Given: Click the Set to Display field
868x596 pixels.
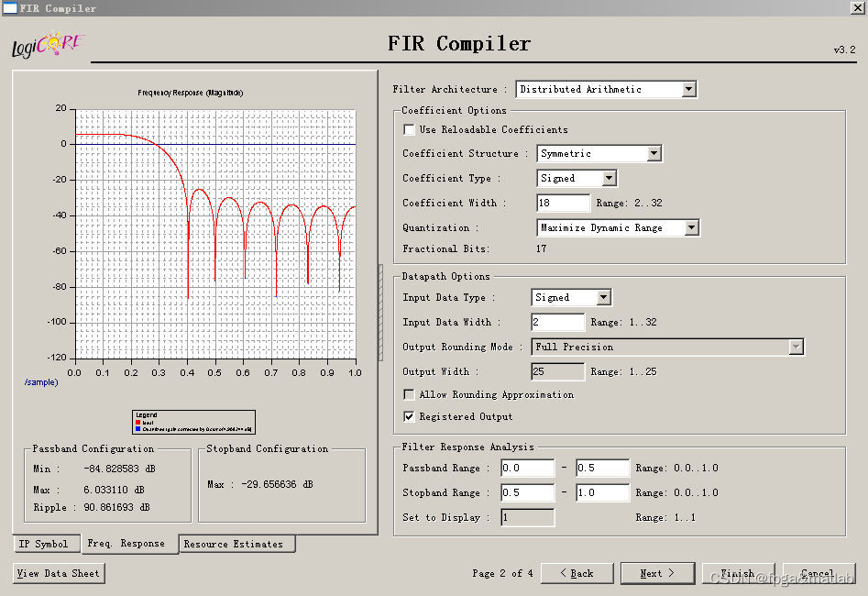Looking at the screenshot, I should [x=527, y=517].
